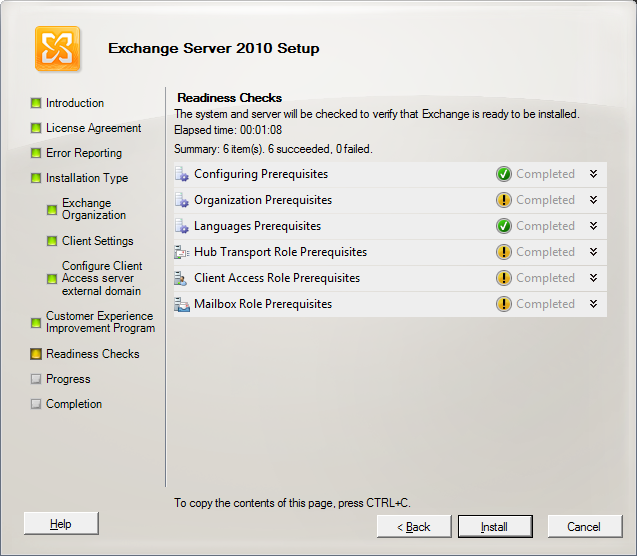The height and width of the screenshot is (556, 637).
Task: Click the Readiness Checks page heading
Action: [x=230, y=98]
